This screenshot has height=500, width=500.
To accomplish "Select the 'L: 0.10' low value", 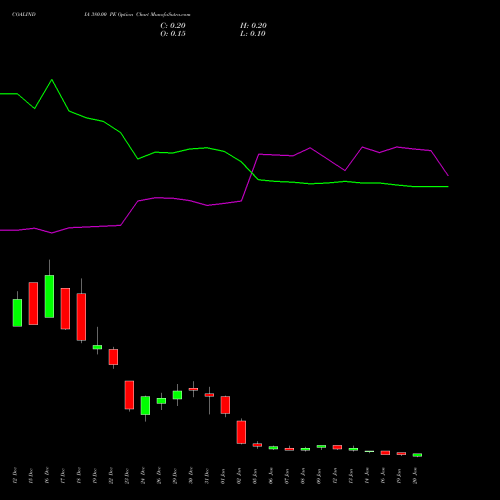I will [253, 34].
